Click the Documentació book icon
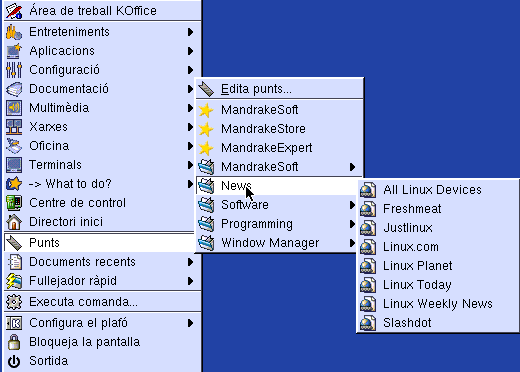 pyautogui.click(x=14, y=89)
